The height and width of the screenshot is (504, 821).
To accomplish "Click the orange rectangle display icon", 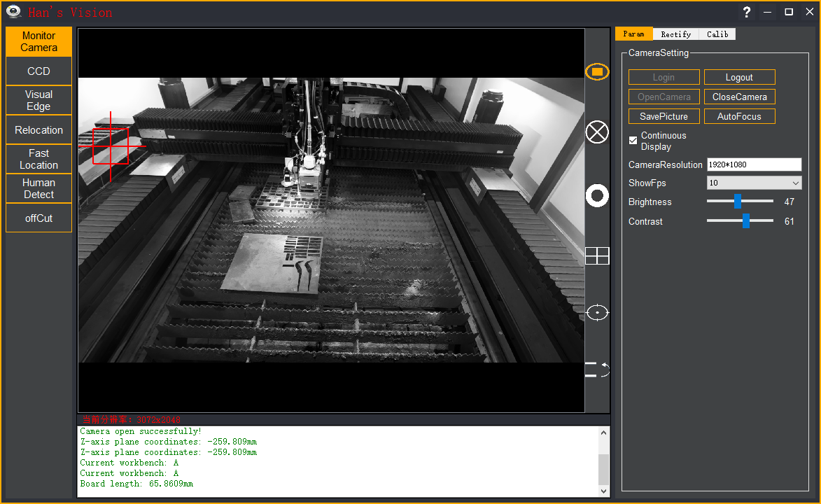I will tap(597, 71).
